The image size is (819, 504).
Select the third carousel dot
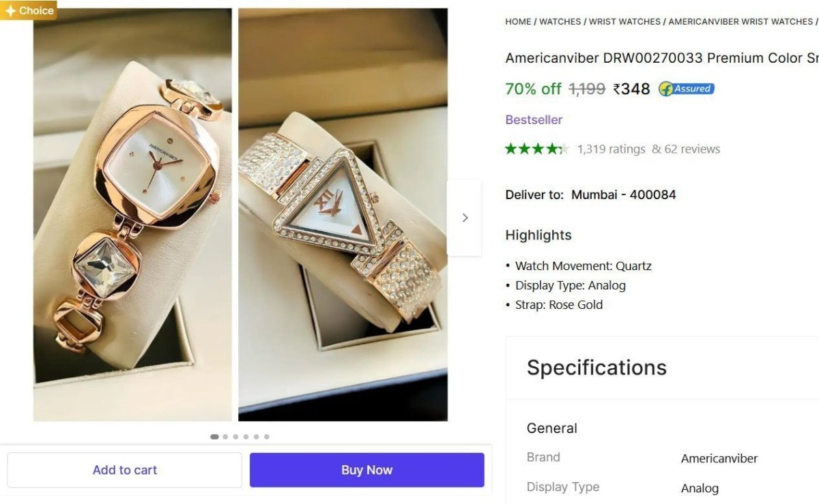235,436
